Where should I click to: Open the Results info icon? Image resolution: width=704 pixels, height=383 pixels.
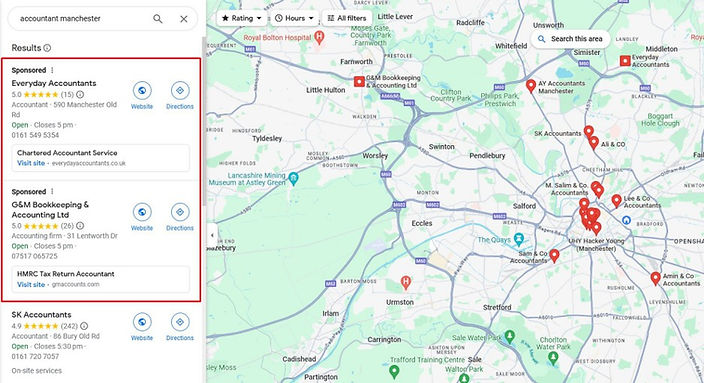pos(47,48)
